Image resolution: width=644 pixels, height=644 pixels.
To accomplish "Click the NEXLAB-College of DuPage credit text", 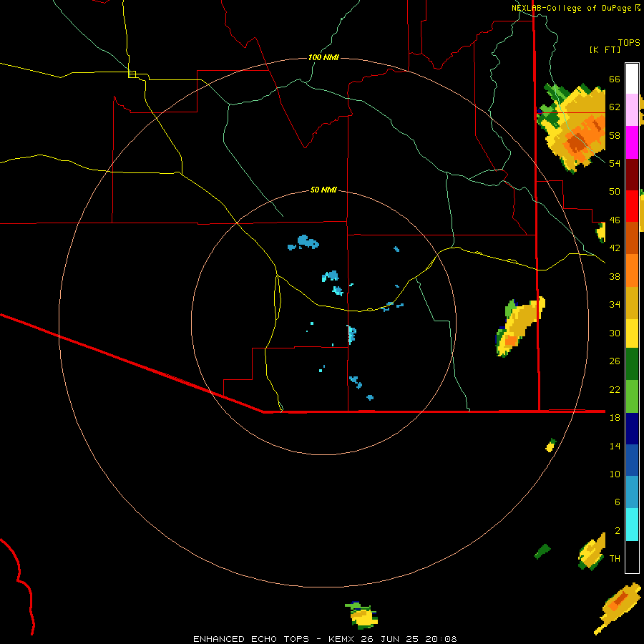I will pyautogui.click(x=571, y=8).
